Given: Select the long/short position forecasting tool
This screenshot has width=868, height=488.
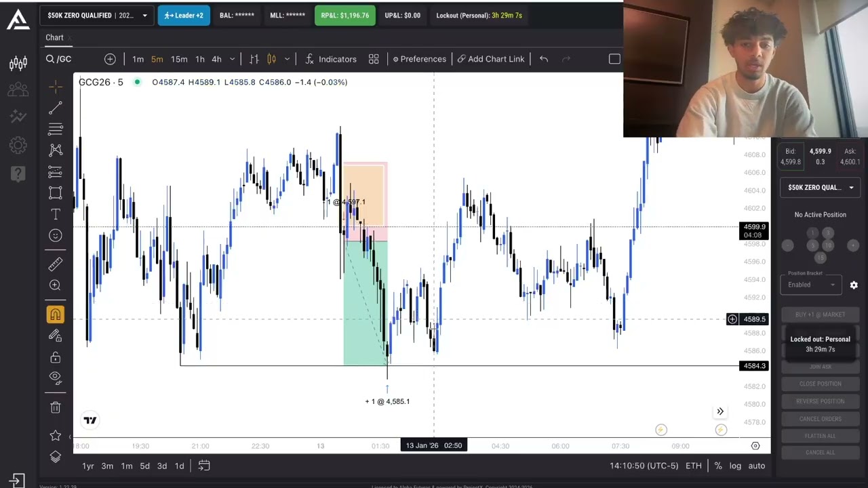Looking at the screenshot, I should pos(56,171).
